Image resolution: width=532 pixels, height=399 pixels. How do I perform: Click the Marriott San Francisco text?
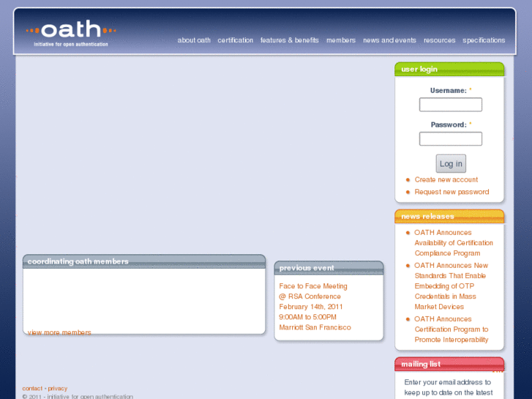(315, 327)
